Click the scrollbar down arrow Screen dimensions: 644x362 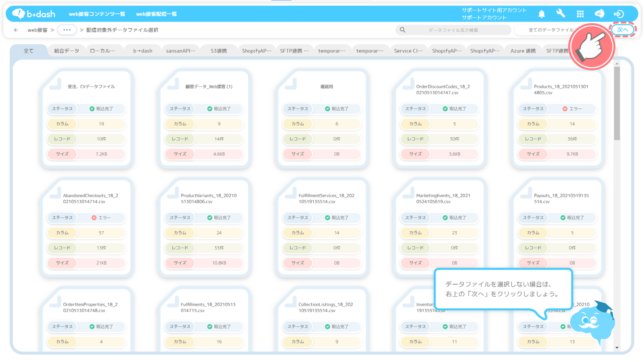(617, 348)
